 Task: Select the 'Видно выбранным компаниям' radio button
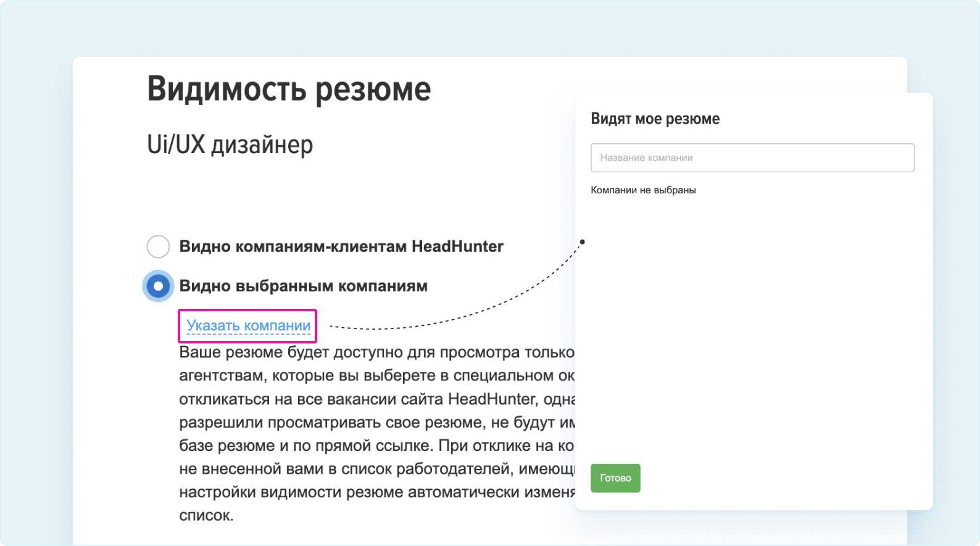point(158,286)
